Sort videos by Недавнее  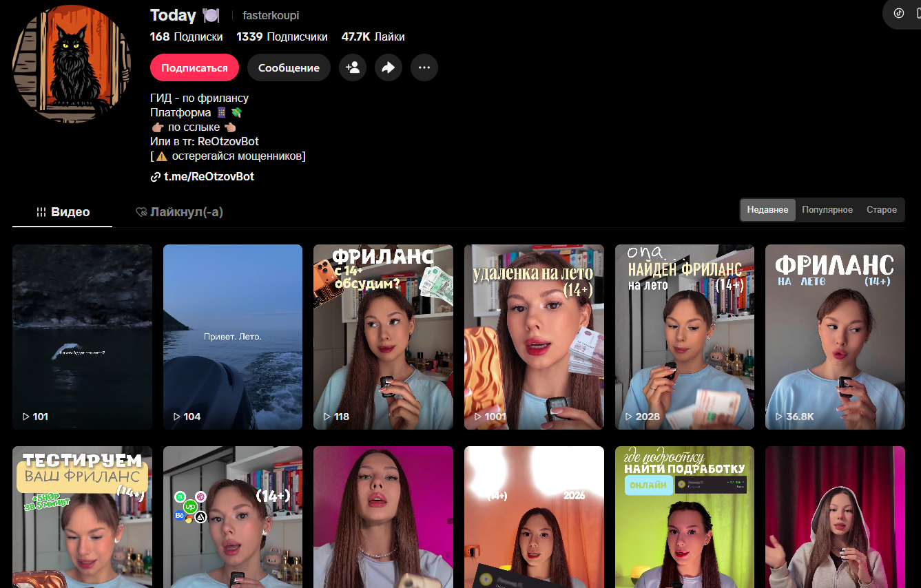(x=767, y=210)
